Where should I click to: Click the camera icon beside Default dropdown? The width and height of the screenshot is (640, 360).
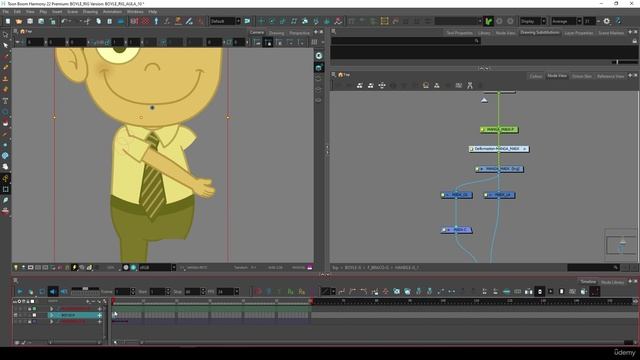[247, 21]
